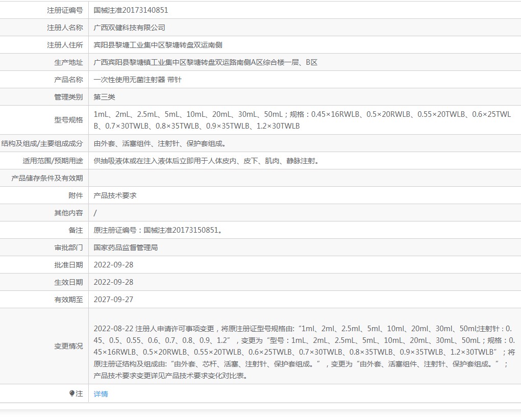The width and height of the screenshot is (521, 420).
Task: Select registrant name 广西双健科技有限公司
Action: 129,28
